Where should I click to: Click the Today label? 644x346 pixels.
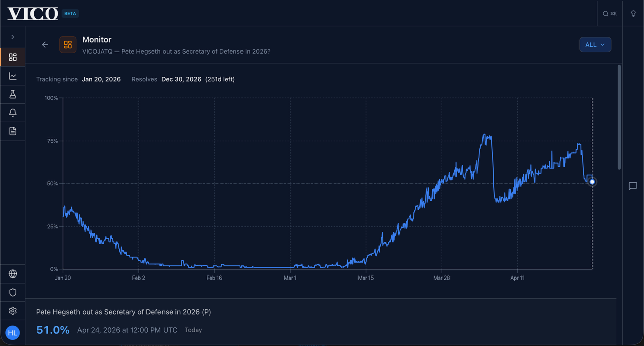coord(193,330)
